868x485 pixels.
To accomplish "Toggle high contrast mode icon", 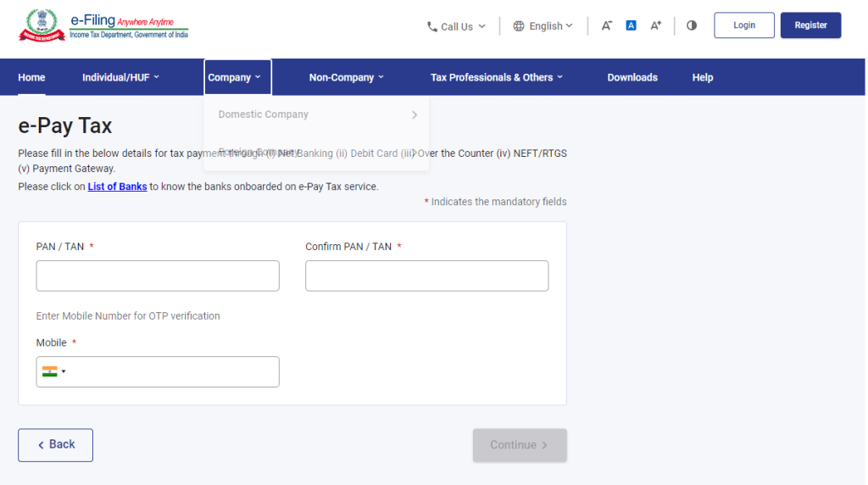I will [692, 25].
